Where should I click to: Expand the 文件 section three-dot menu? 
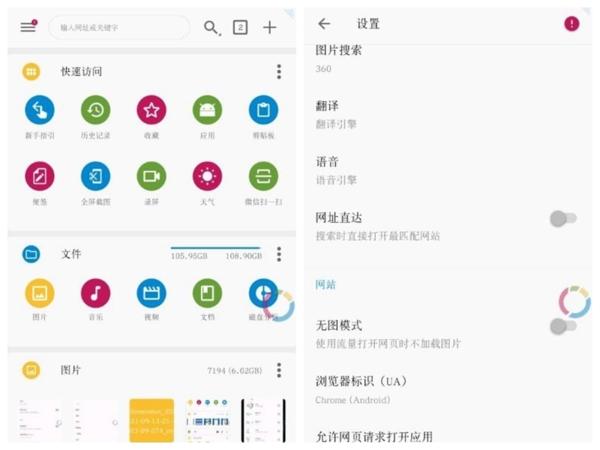coord(279,255)
